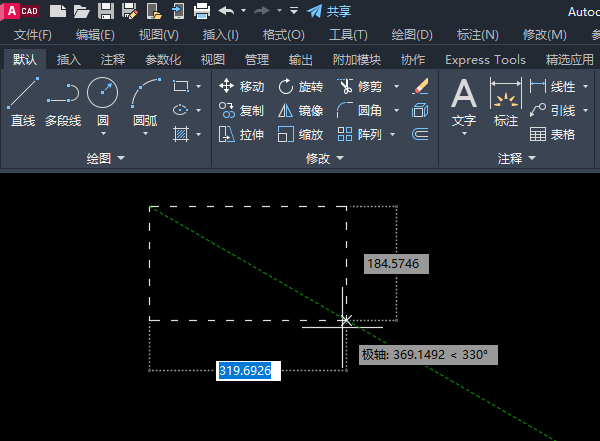Screen dimensions: 600x441
Task: Select the 直线 line tool
Action: point(23,101)
